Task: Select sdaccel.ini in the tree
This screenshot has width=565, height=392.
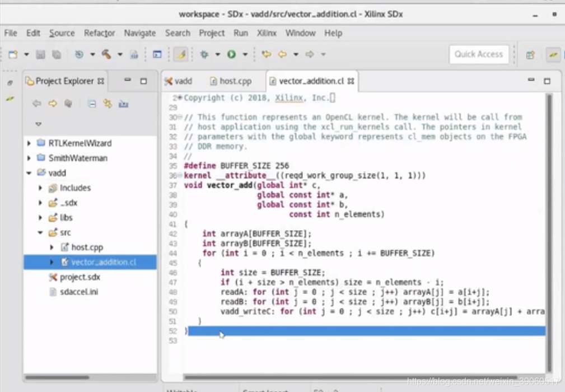Action: tap(78, 292)
